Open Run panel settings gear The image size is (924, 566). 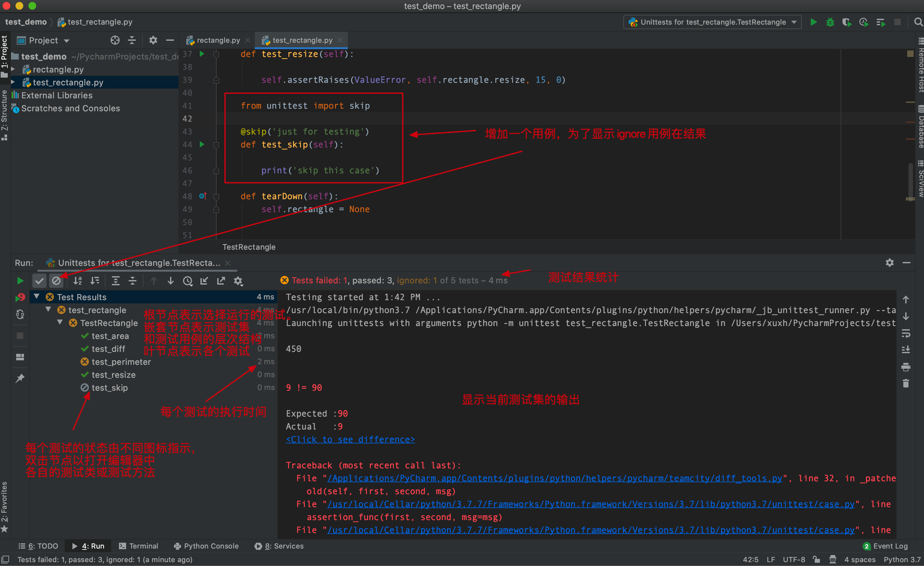889,263
